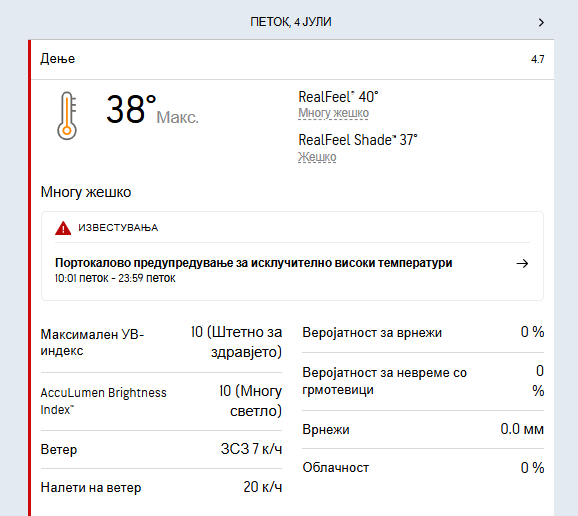578x516 pixels.
Task: Select the Дење day section header
Action: [x=292, y=59]
